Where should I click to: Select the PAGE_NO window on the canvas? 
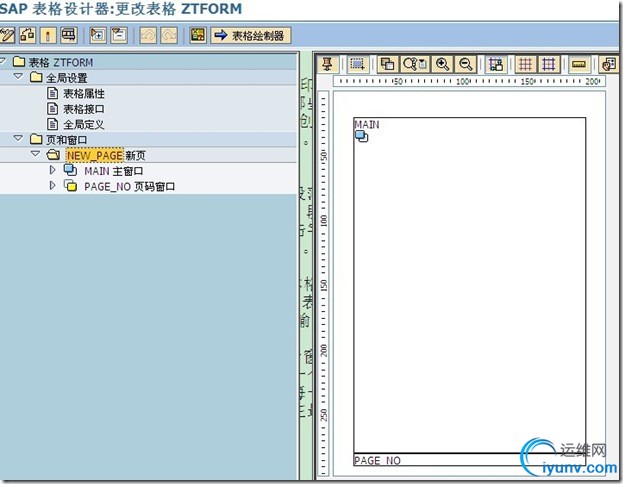click(x=469, y=459)
